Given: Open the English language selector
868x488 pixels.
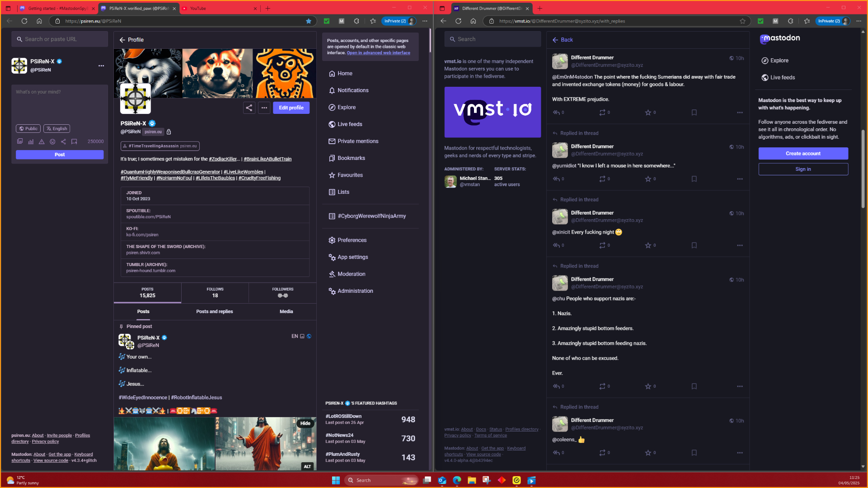Looking at the screenshot, I should pos(56,129).
